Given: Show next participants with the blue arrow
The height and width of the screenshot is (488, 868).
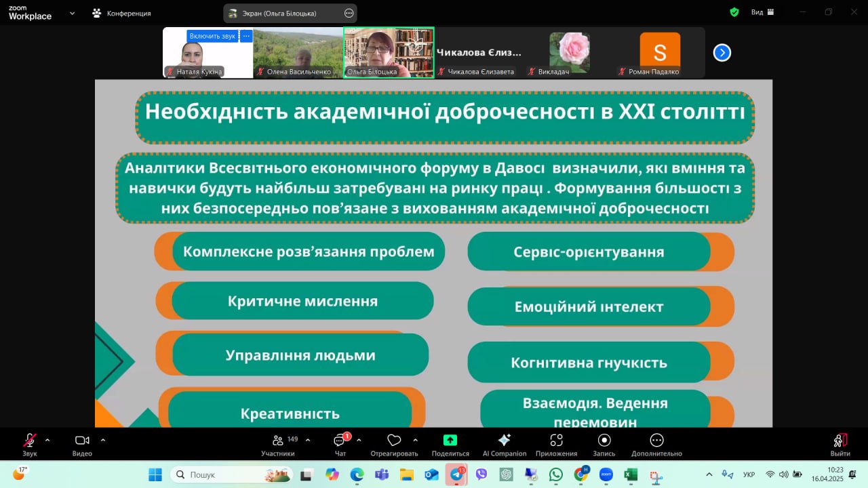Looking at the screenshot, I should click(722, 52).
